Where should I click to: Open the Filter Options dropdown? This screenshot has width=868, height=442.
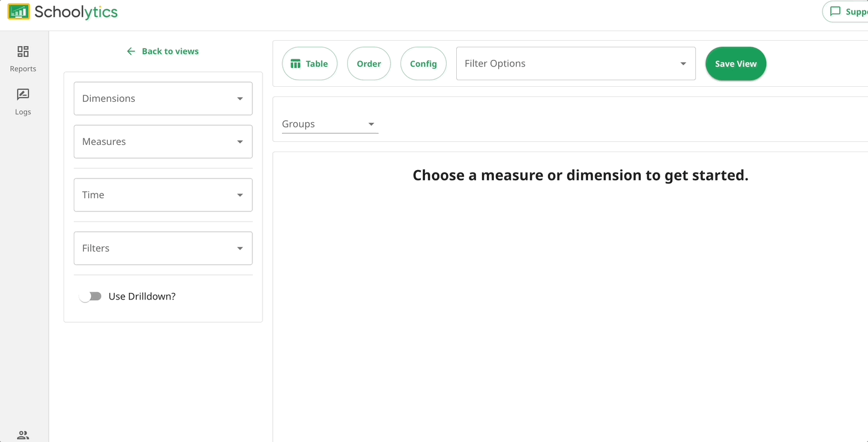pyautogui.click(x=683, y=63)
